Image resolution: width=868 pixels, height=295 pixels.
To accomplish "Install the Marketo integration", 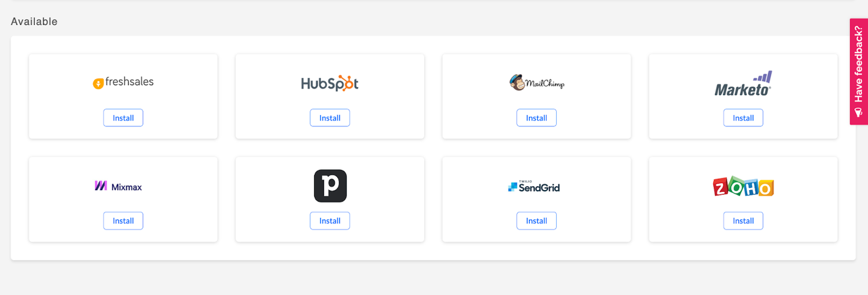I will pos(743,118).
